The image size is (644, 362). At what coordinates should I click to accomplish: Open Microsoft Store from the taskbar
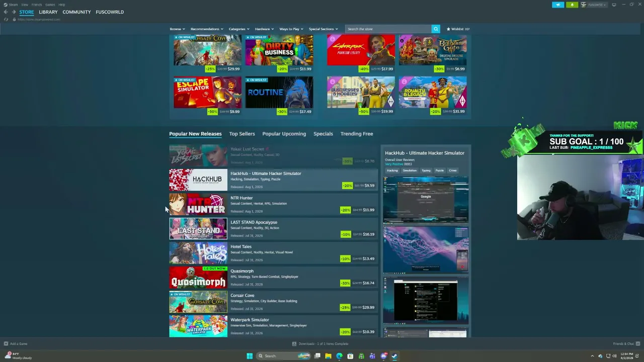click(350, 356)
